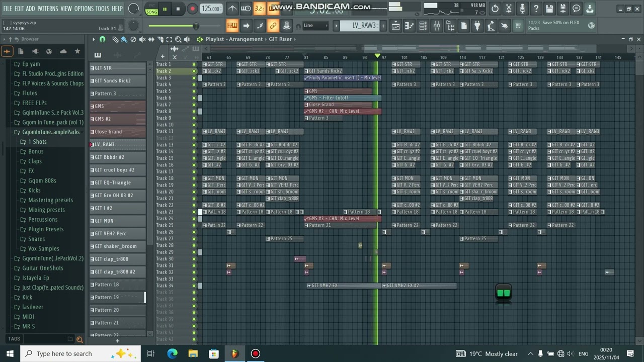Expand the Ep yam folder
This screenshot has height=362, width=644.
[31, 64]
